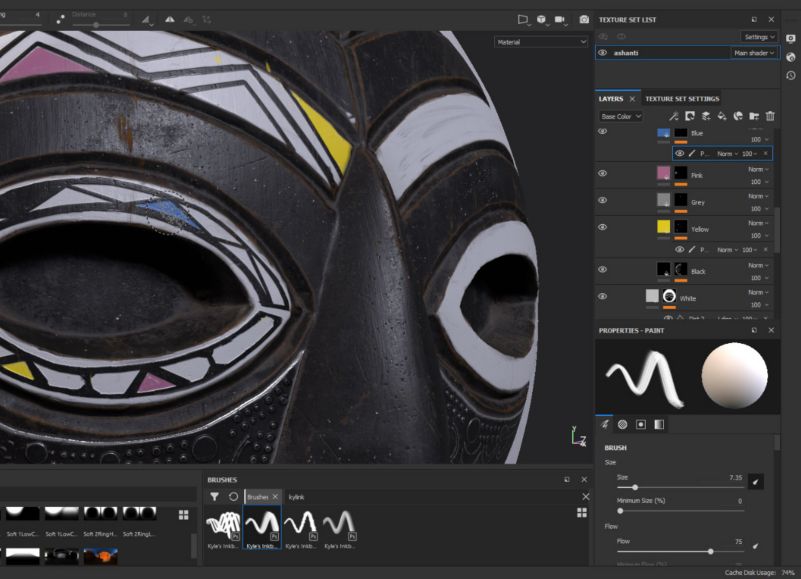Click the History clock icon in right sidebar
This screenshot has width=801, height=579.
coord(791,76)
